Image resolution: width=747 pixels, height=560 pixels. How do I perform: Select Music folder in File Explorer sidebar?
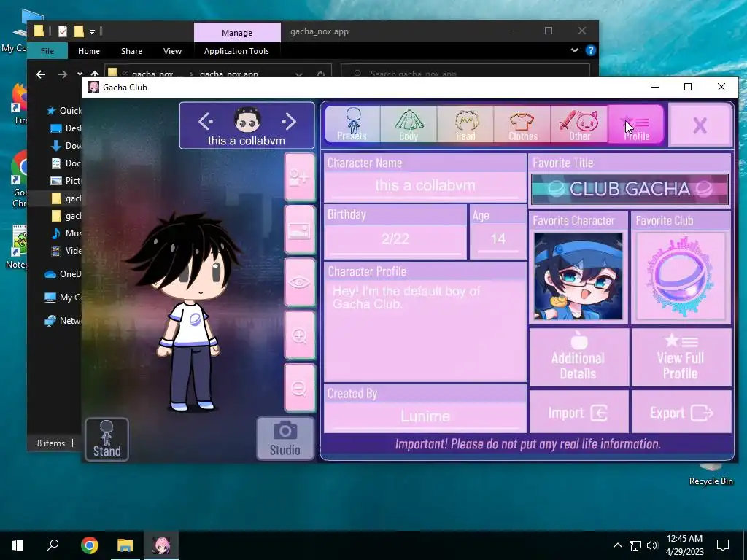66,233
